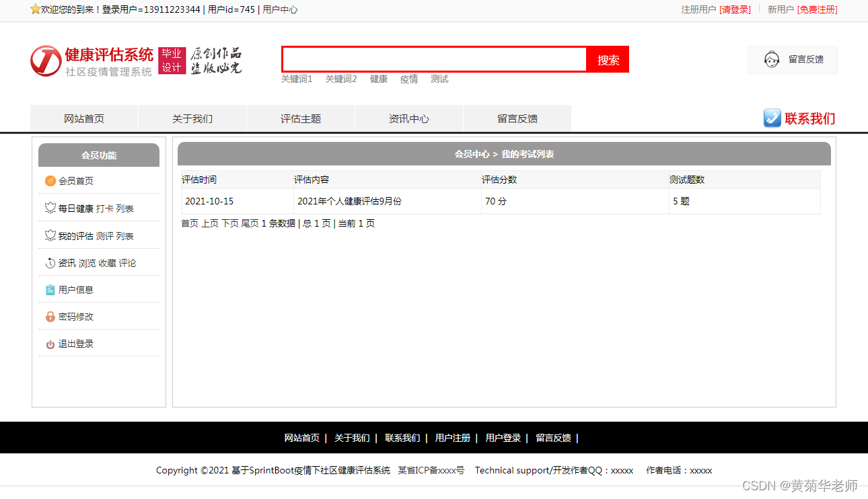Select hot keyword 健康
Screen dimensions: 868x499
tap(379, 79)
